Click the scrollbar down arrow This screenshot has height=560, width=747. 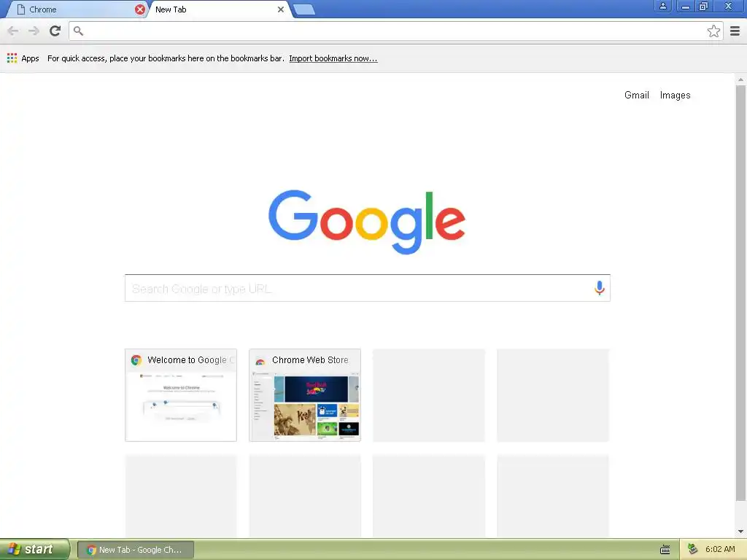click(741, 532)
